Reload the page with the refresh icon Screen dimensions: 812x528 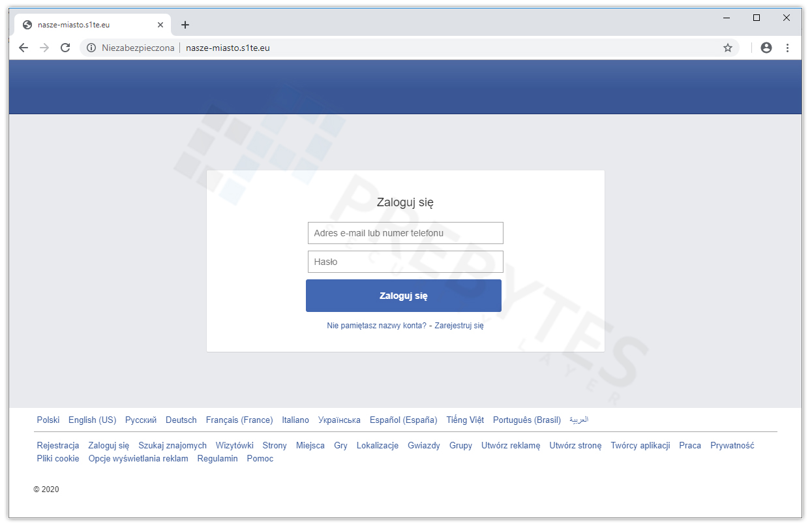coord(65,48)
